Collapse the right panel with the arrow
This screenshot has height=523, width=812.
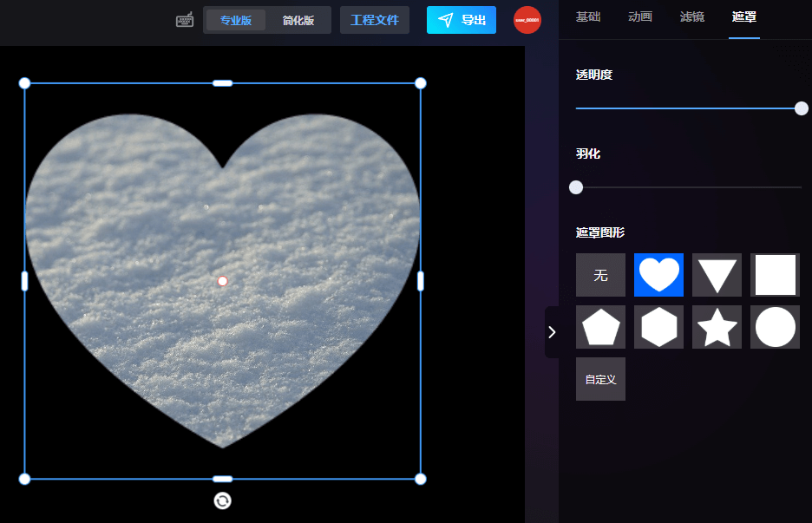[x=552, y=332]
